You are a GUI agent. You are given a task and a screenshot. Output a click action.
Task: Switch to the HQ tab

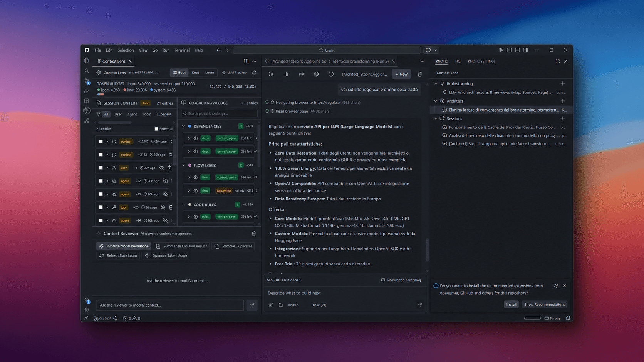[458, 61]
